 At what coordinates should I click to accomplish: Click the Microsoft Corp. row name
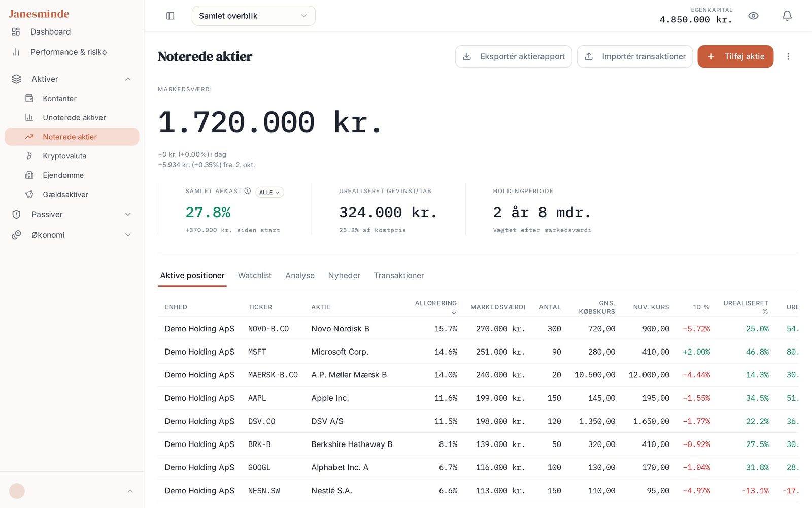coord(340,352)
